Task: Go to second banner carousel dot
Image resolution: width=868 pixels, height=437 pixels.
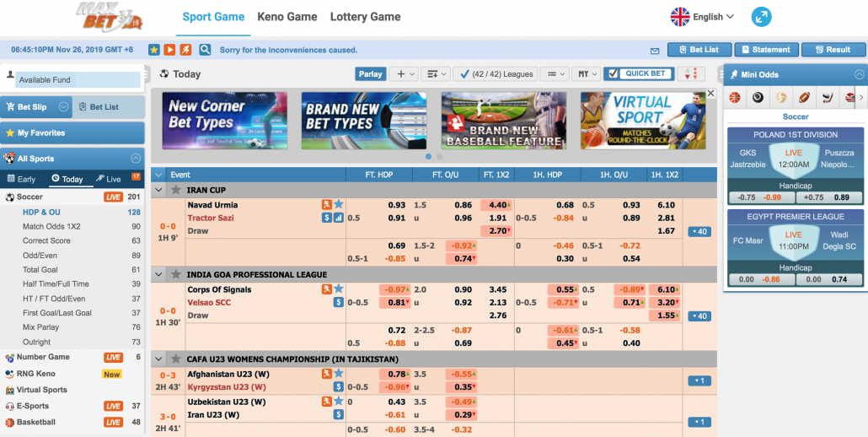Action: [440, 157]
